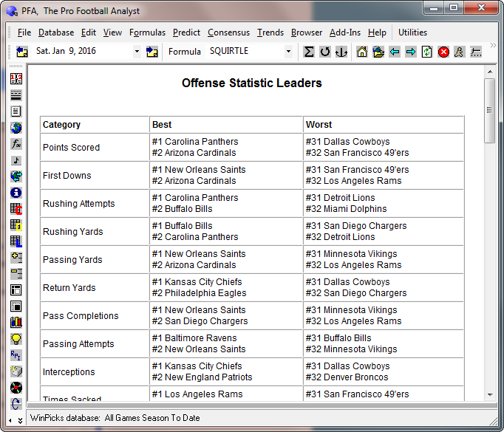Click the minus rows sidebar icon
Screen dimensions: 504x432
tap(16, 274)
